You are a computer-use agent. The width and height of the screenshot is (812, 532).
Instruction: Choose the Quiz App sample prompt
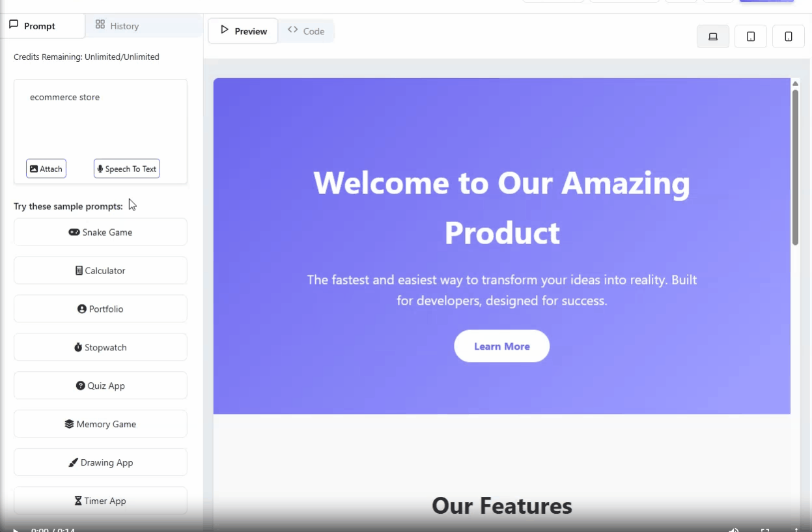tap(100, 386)
